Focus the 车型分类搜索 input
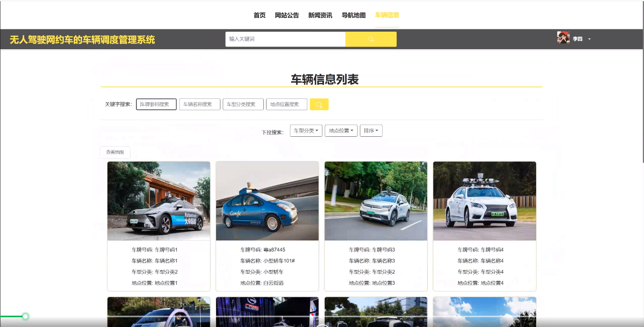Viewport: 644px width, 327px height. coord(243,104)
